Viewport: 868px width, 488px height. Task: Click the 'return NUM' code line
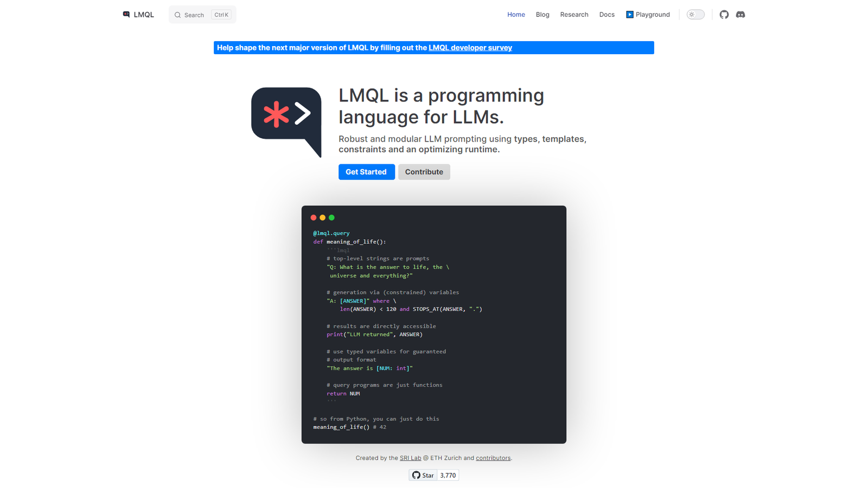[343, 394]
